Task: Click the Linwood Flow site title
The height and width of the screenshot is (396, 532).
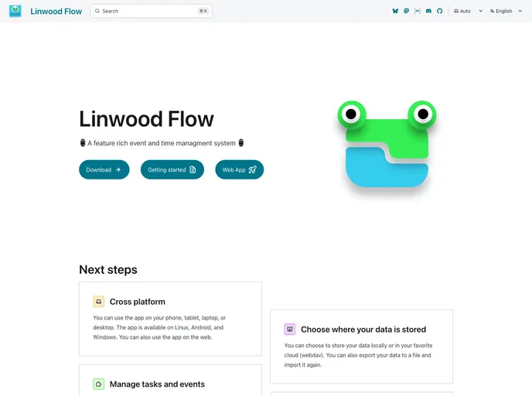Action: click(56, 11)
